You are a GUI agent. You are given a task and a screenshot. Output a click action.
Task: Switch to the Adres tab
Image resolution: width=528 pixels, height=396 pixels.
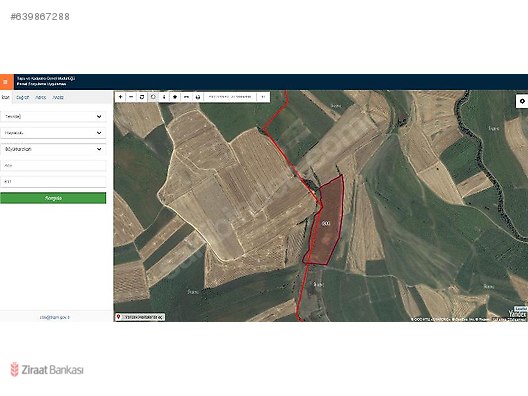tap(41, 97)
